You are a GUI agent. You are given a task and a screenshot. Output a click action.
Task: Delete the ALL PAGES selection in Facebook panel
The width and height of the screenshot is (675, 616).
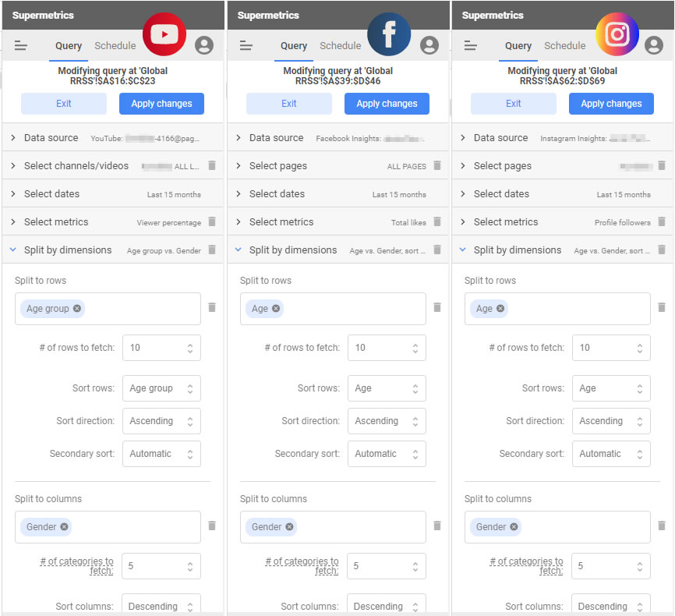437,165
